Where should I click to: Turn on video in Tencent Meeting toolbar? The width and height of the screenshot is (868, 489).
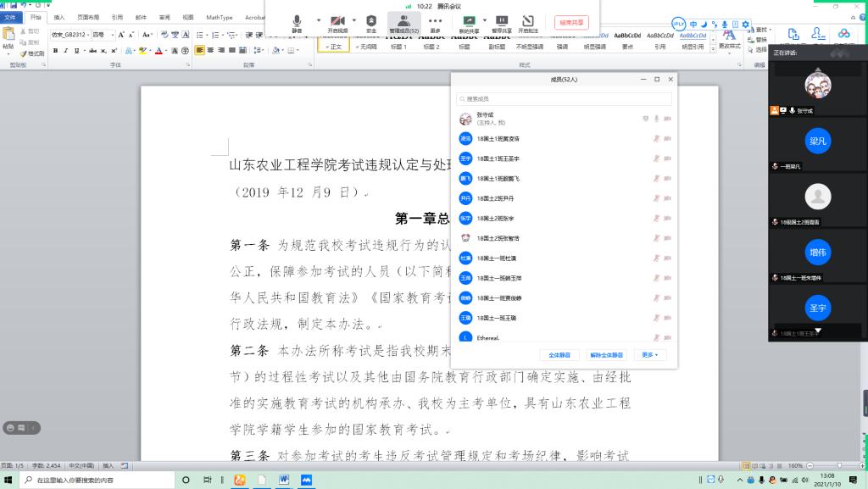(x=337, y=24)
